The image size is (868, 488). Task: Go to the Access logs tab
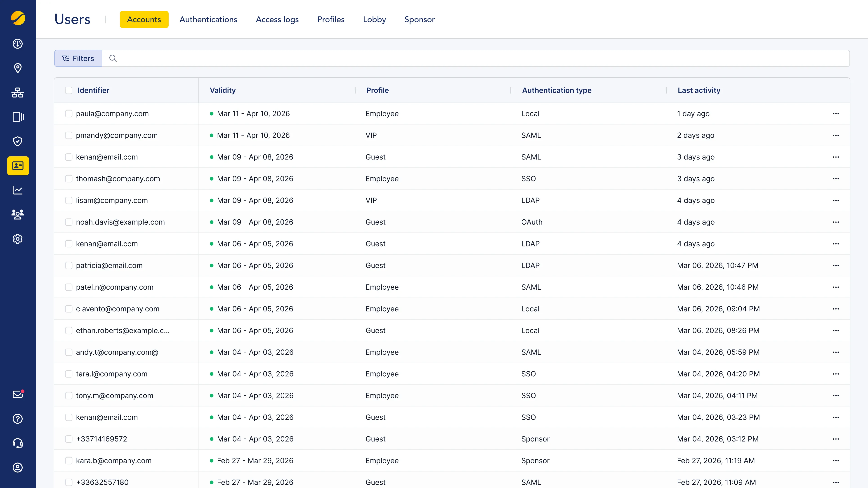[x=277, y=19]
